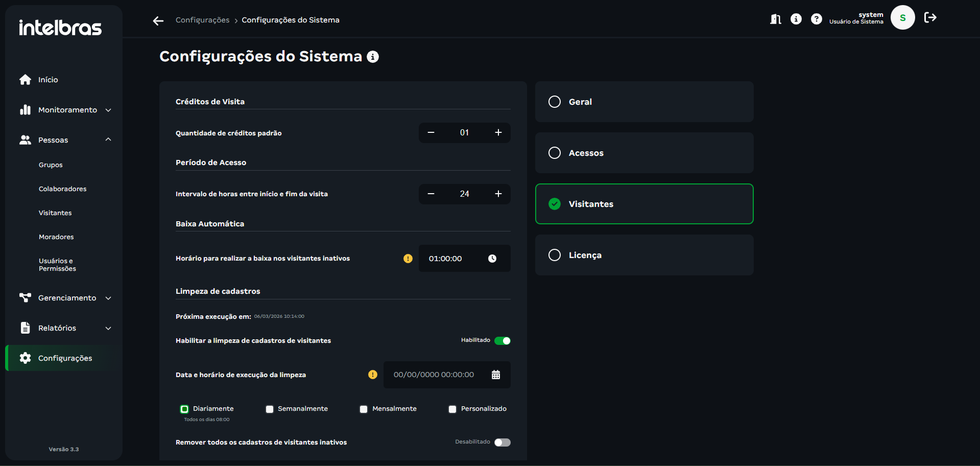
Task: Decrease the visit hours interval value
Action: click(x=431, y=194)
